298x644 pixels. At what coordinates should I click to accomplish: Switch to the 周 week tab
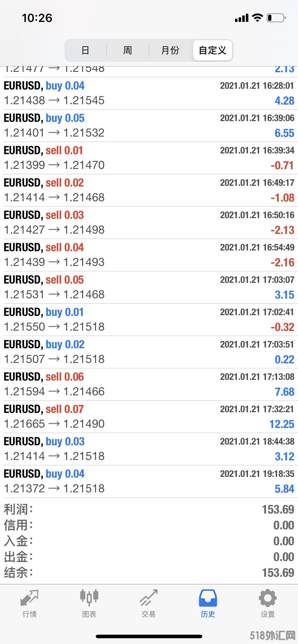[128, 50]
